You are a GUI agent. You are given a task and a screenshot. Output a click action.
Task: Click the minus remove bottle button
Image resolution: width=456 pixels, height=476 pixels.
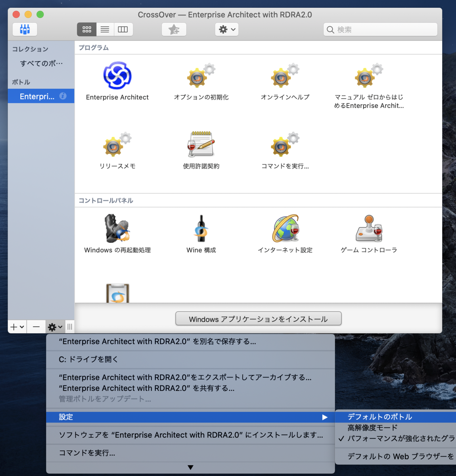(36, 327)
